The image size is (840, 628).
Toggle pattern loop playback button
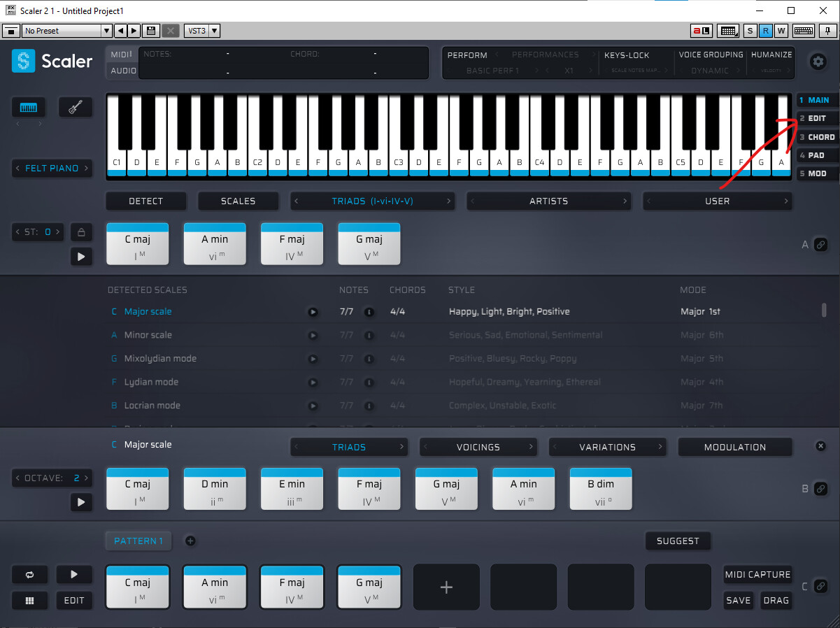tap(29, 574)
